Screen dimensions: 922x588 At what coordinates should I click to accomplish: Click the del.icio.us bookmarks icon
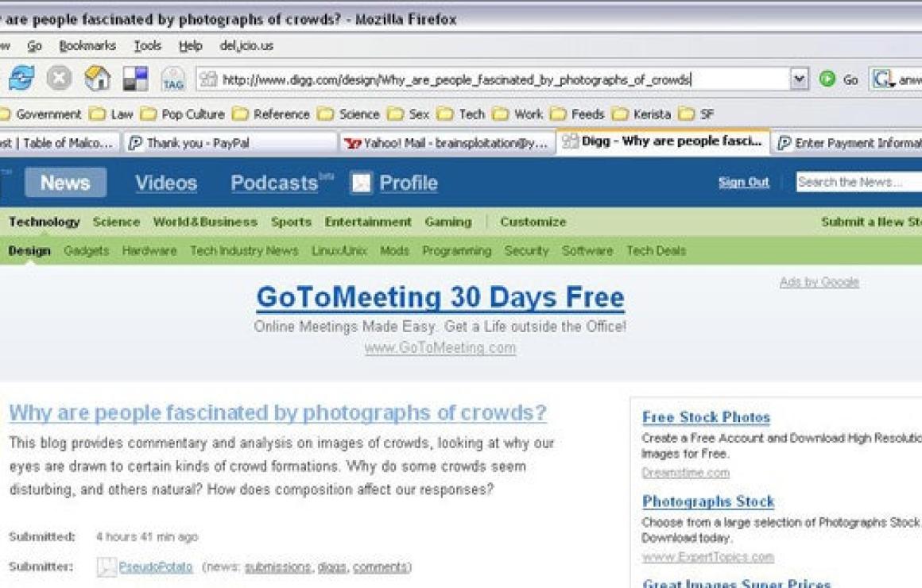pyautogui.click(x=135, y=78)
